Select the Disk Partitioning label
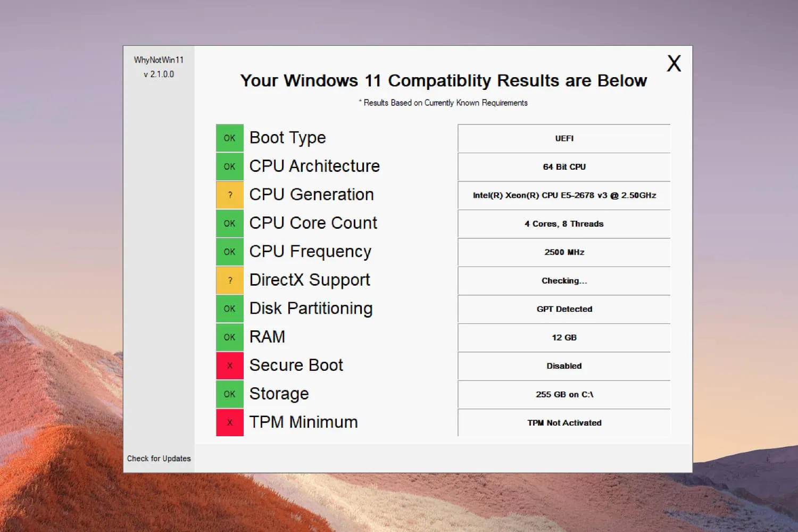The height and width of the screenshot is (532, 798). (x=311, y=309)
